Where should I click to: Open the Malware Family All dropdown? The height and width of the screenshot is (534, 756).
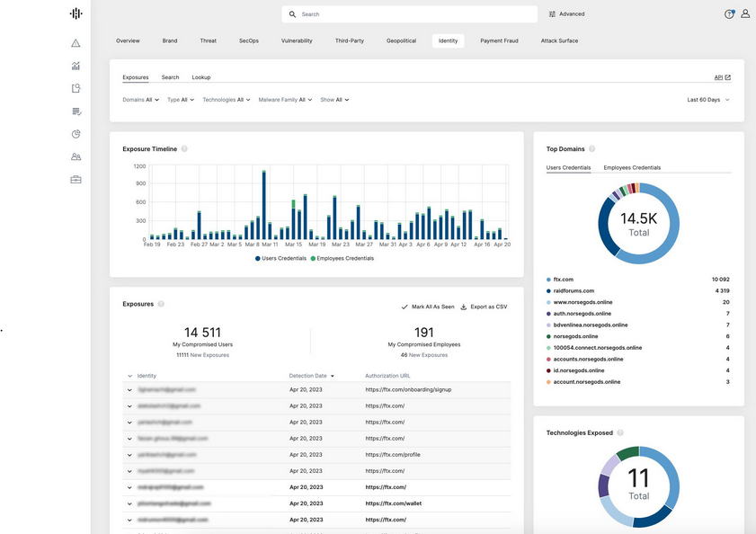point(285,100)
